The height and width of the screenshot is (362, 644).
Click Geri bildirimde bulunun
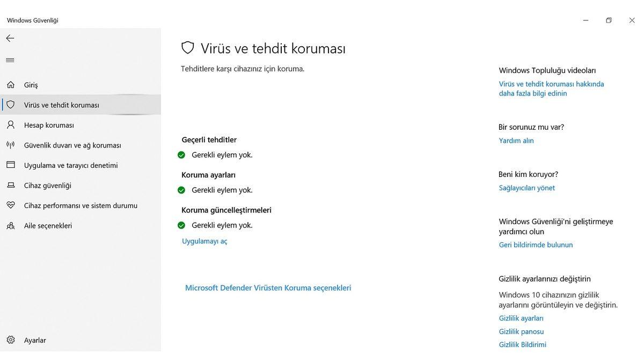pos(536,244)
